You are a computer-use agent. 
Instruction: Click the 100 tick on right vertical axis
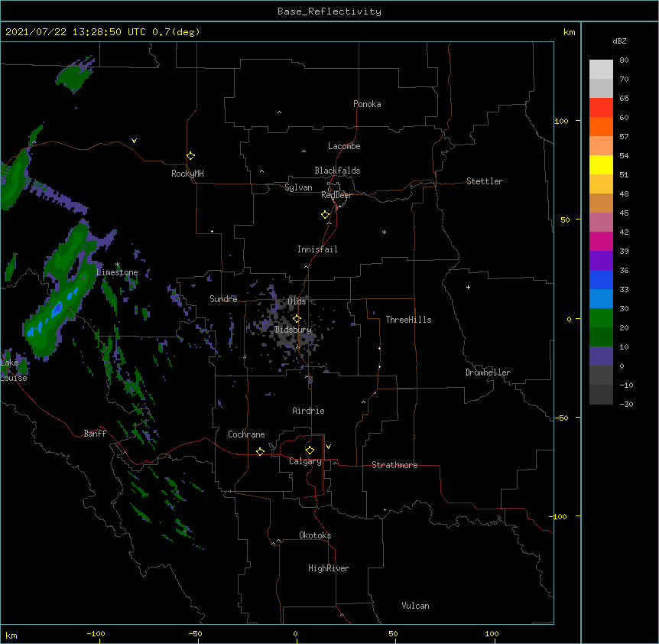point(561,121)
